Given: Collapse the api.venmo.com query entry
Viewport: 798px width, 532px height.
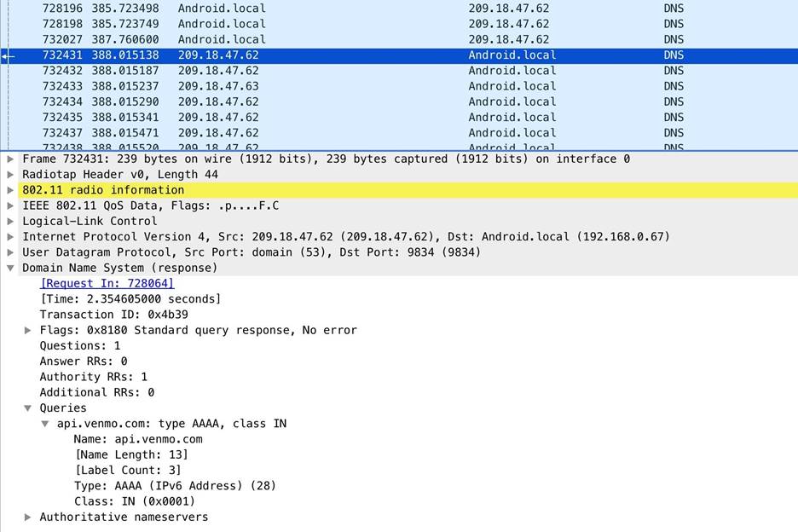Looking at the screenshot, I should [x=45, y=424].
